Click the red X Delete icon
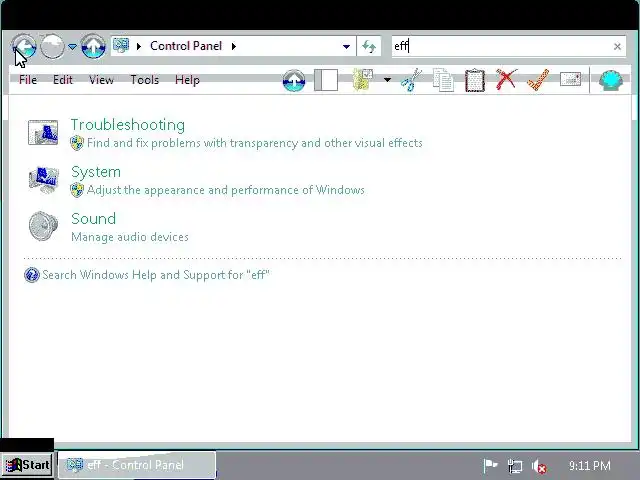640x480 pixels. [x=507, y=79]
